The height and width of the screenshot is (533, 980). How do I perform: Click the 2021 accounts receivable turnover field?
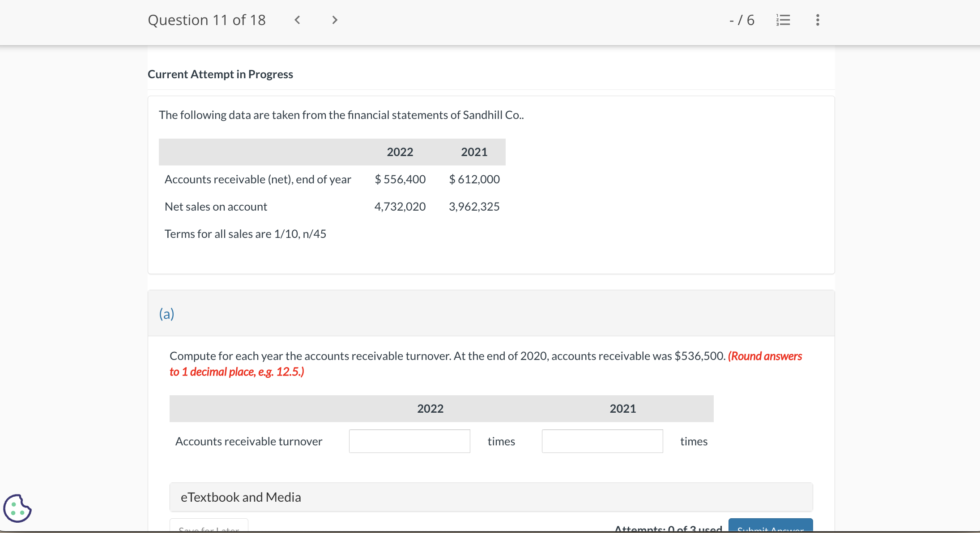602,441
